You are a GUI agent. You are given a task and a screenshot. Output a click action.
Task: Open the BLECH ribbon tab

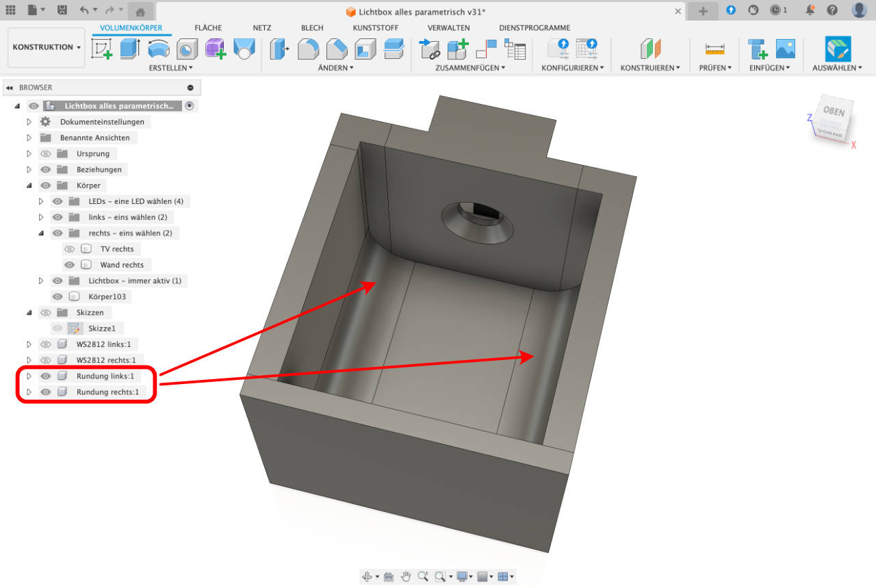click(312, 28)
